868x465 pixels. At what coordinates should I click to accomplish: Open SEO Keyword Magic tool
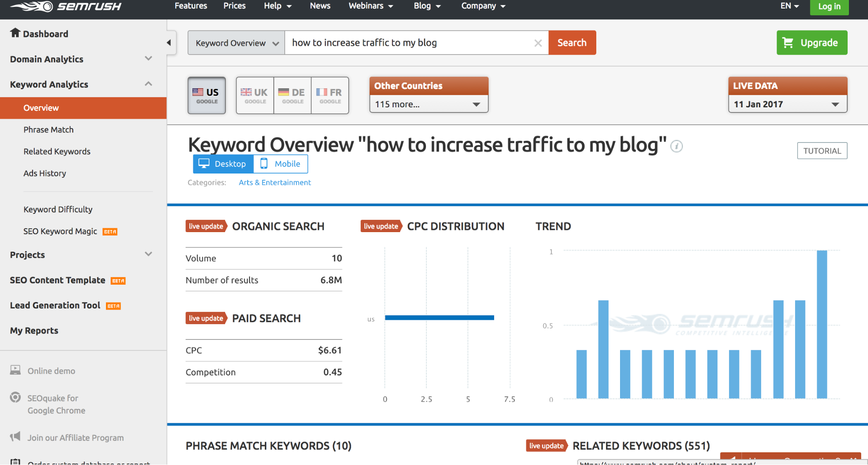click(60, 231)
